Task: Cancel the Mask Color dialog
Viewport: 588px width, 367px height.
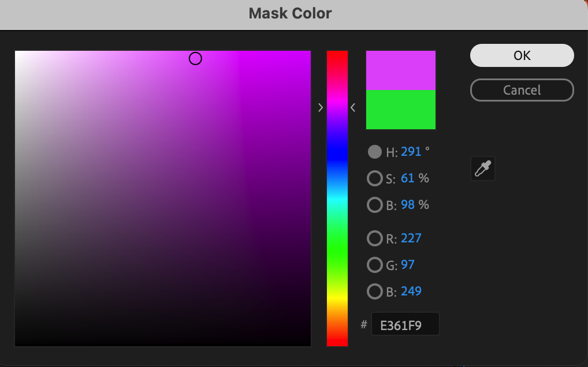Action: point(522,90)
